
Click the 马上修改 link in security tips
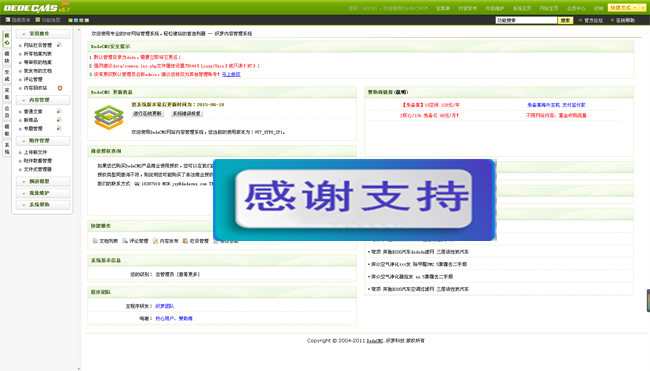(x=231, y=74)
